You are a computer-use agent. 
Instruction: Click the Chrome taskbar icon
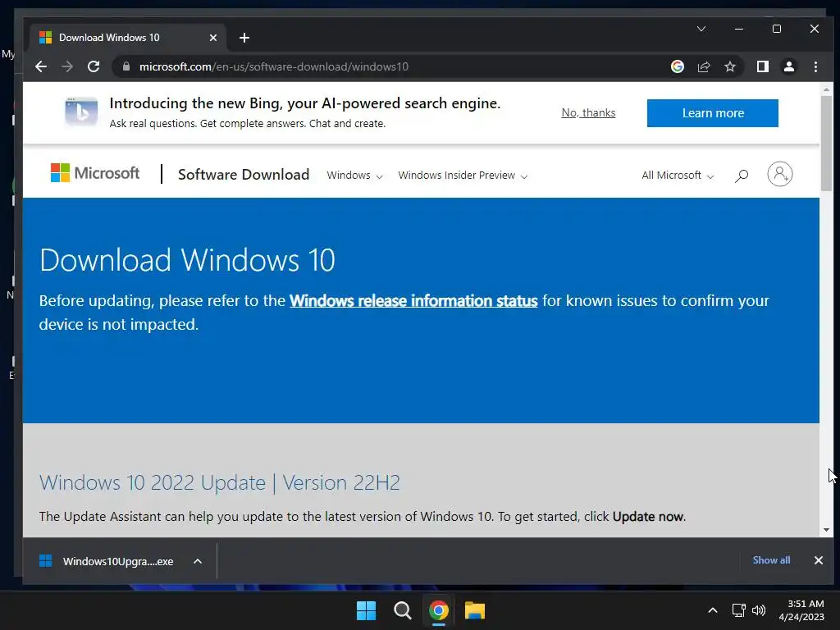point(438,610)
